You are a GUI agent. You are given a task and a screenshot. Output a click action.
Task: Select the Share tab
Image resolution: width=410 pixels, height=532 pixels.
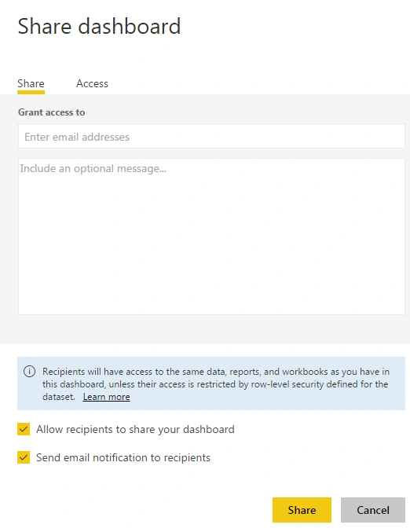[x=31, y=83]
